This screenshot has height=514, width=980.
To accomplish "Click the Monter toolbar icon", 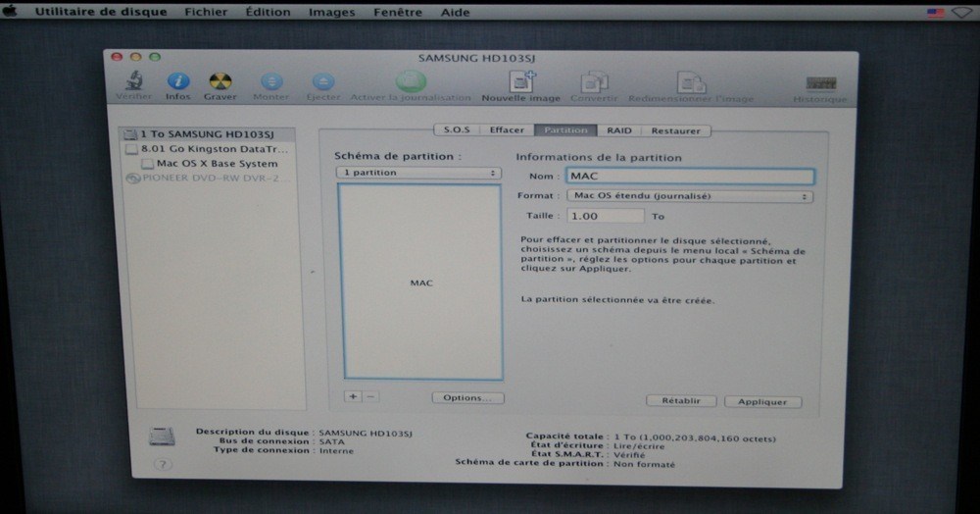I will [x=271, y=81].
